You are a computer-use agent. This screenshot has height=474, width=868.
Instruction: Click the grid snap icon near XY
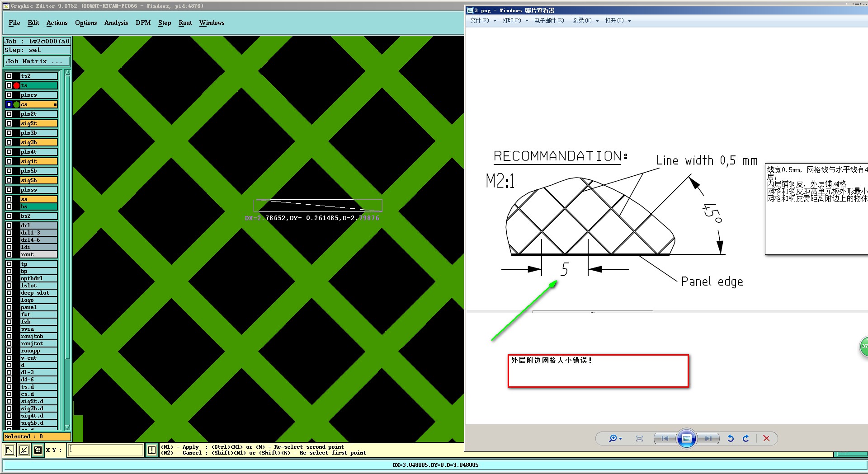[x=38, y=450]
